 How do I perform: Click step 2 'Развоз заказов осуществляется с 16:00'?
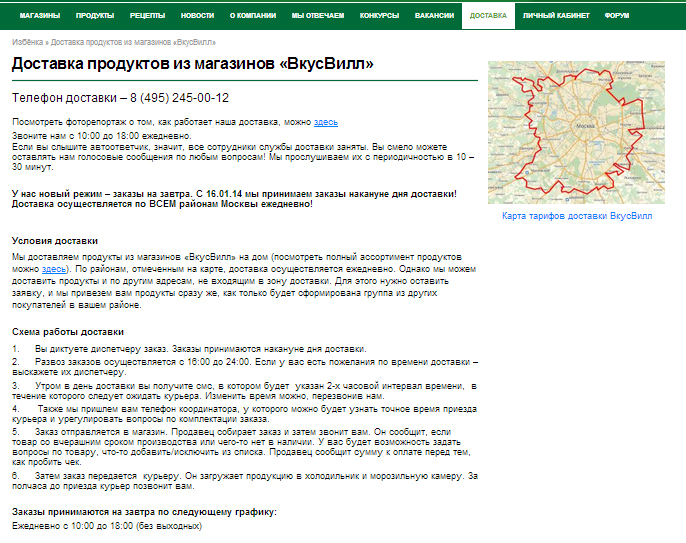click(245, 367)
